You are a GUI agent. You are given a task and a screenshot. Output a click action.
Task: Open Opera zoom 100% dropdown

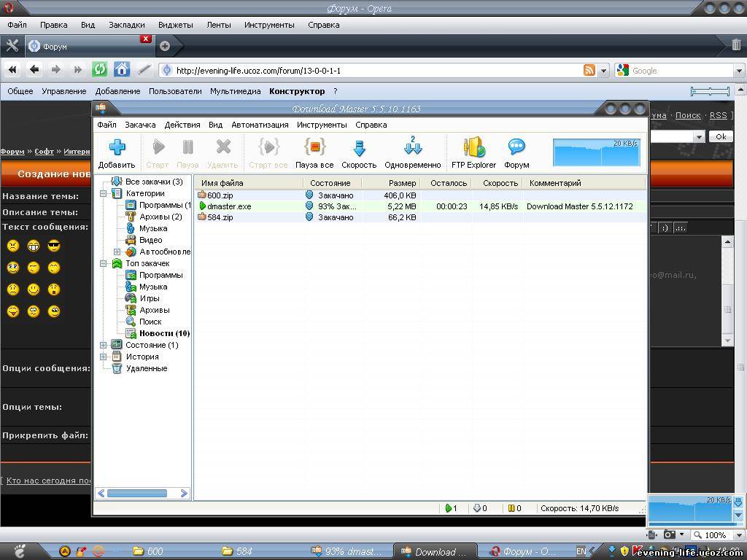click(740, 535)
